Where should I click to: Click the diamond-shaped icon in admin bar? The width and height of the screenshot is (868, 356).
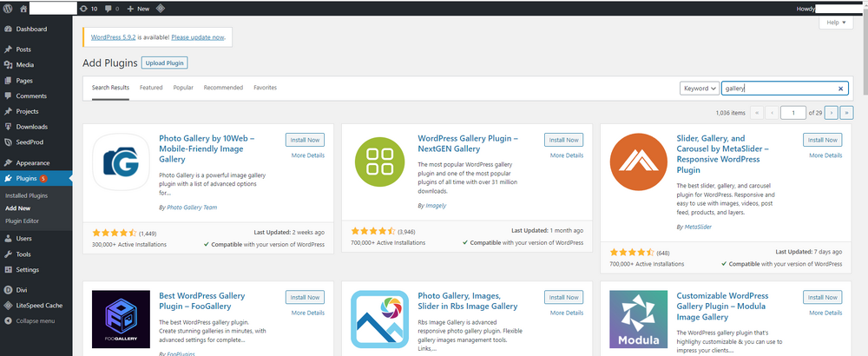160,9
